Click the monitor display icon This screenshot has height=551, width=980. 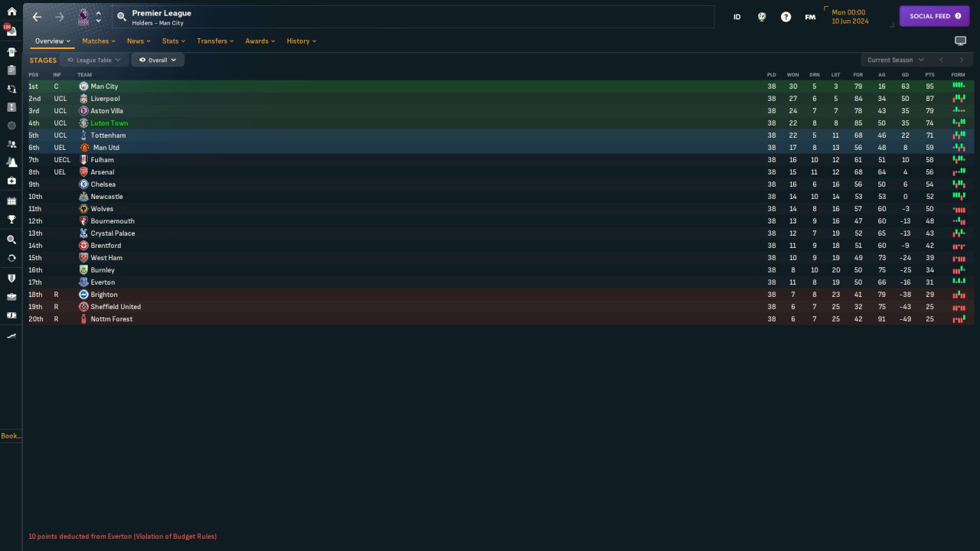point(960,41)
